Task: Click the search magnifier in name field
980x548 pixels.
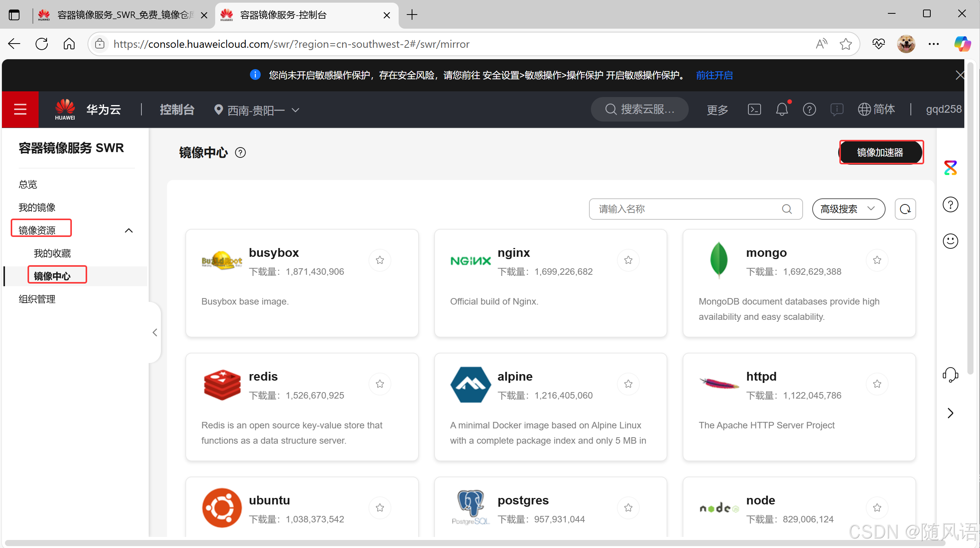Action: point(787,209)
